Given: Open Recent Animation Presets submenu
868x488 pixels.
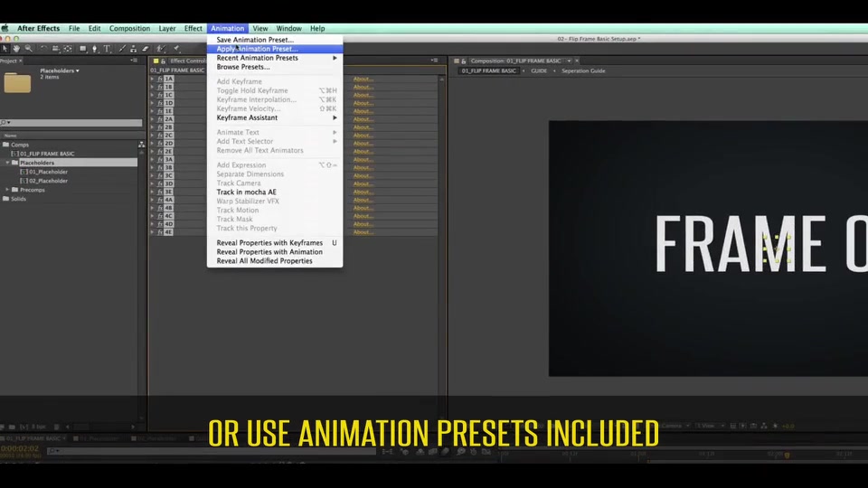Looking at the screenshot, I should (x=275, y=58).
